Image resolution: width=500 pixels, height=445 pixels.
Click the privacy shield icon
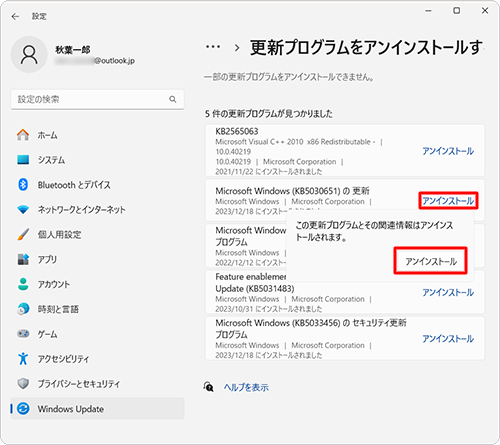(x=23, y=384)
